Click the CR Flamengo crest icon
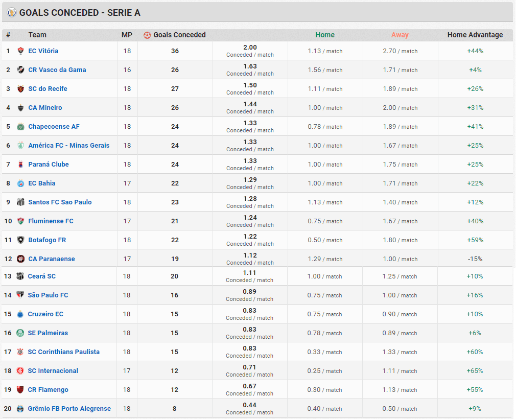Screen dimensions: 516x420 tap(20, 390)
